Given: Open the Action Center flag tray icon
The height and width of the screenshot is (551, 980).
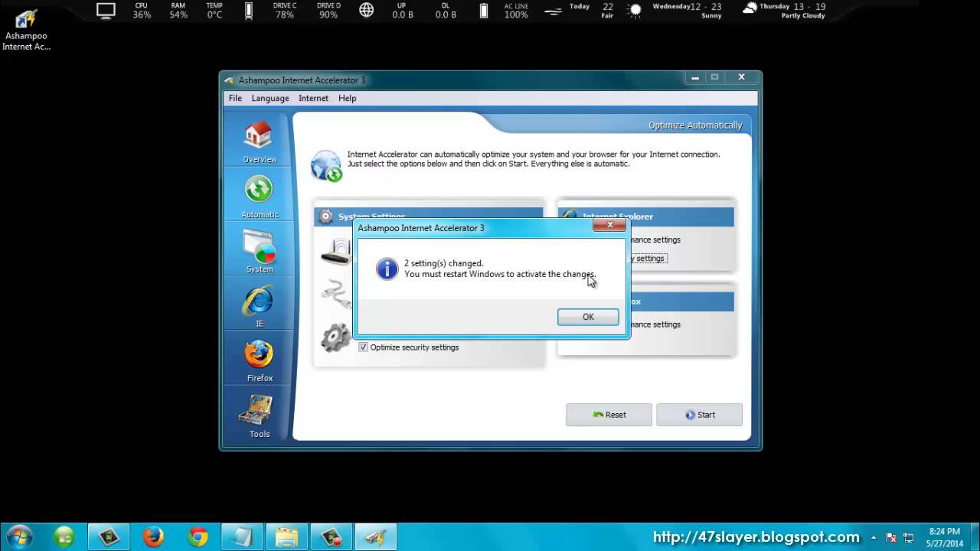Looking at the screenshot, I should point(891,537).
